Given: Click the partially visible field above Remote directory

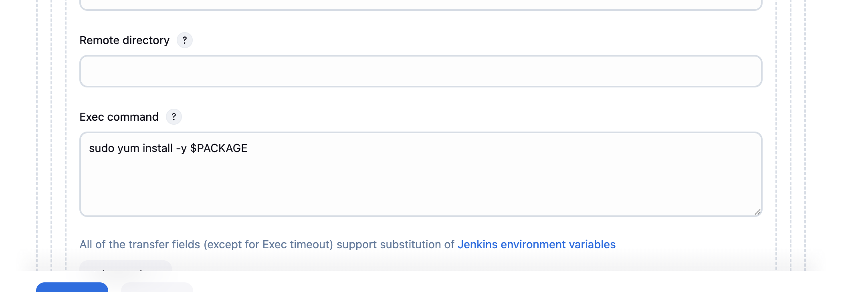Looking at the screenshot, I should [420, 5].
